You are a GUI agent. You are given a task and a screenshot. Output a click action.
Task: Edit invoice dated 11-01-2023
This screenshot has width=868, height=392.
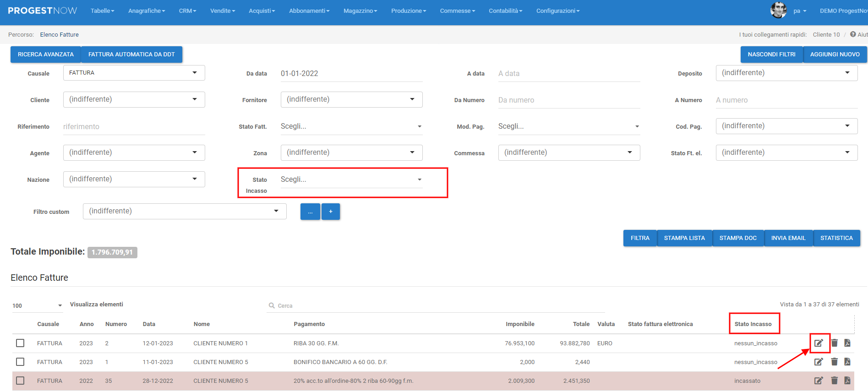click(x=819, y=362)
